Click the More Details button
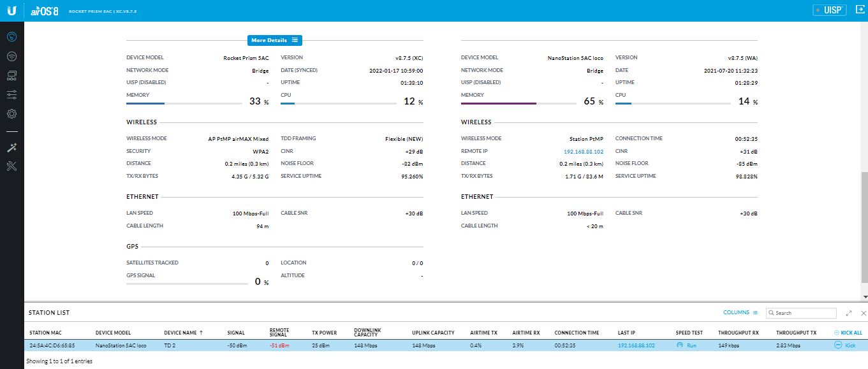Image resolution: width=868 pixels, height=369 pixels. click(x=274, y=40)
